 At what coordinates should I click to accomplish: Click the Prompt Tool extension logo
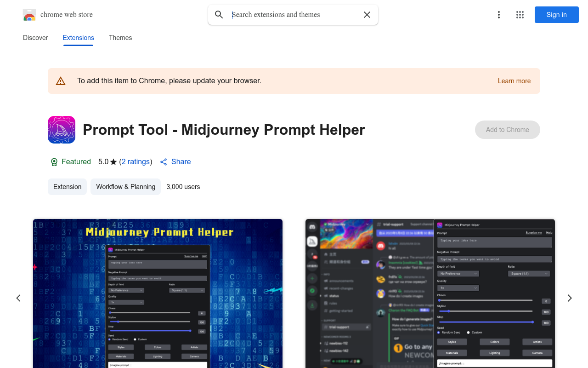tap(62, 130)
